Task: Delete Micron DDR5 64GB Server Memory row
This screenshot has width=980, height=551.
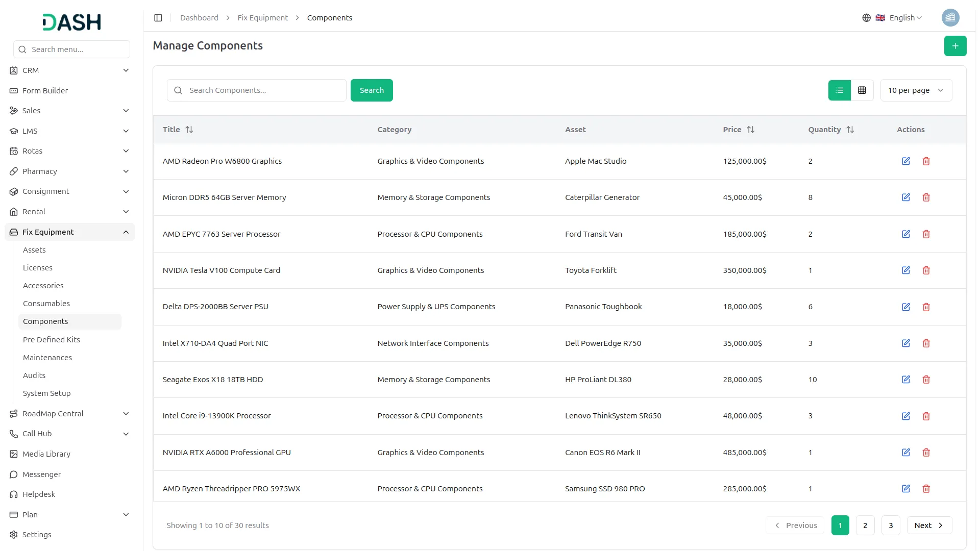Action: [x=926, y=197]
